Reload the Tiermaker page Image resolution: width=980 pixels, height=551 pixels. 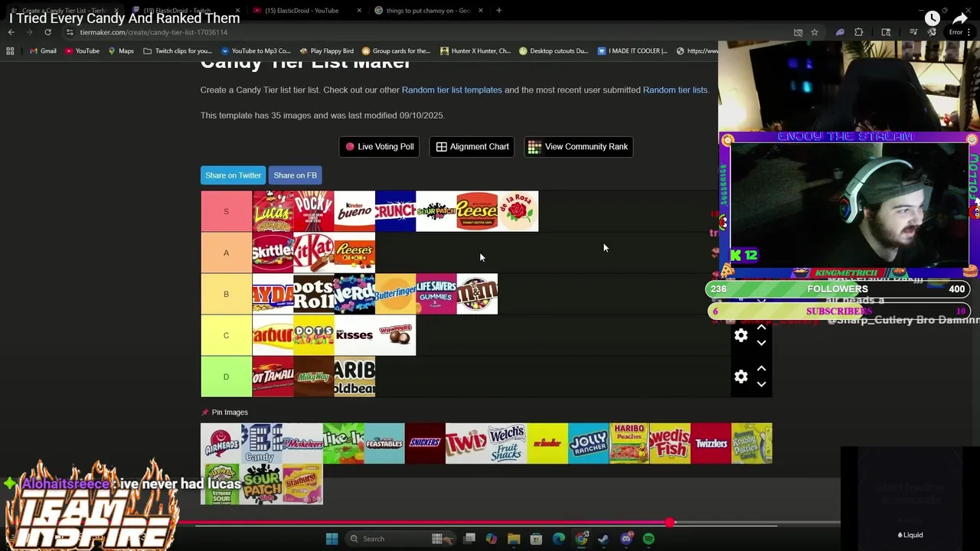point(47,32)
